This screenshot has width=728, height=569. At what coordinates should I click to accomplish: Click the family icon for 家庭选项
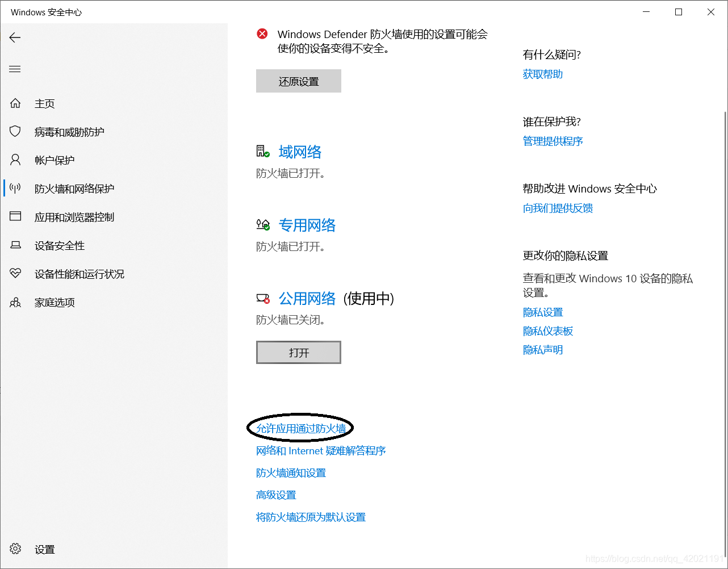15,302
